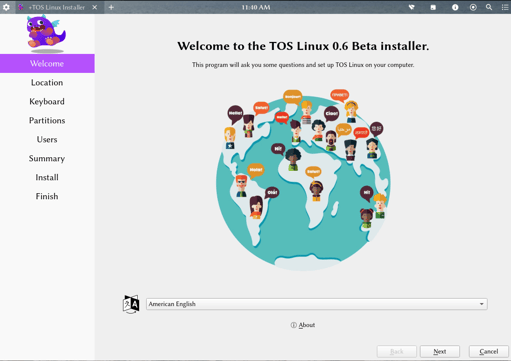The image size is (511, 361).
Task: Open search magnifier in top panel
Action: 489,7
